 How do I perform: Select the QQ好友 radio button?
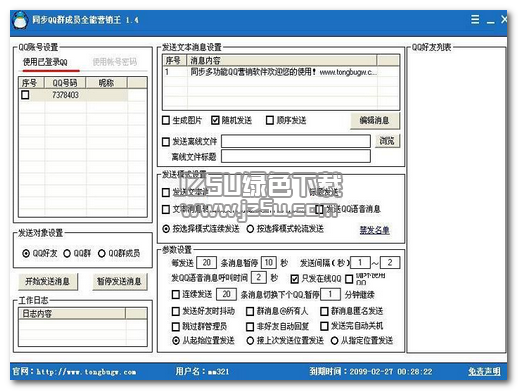tap(26, 253)
